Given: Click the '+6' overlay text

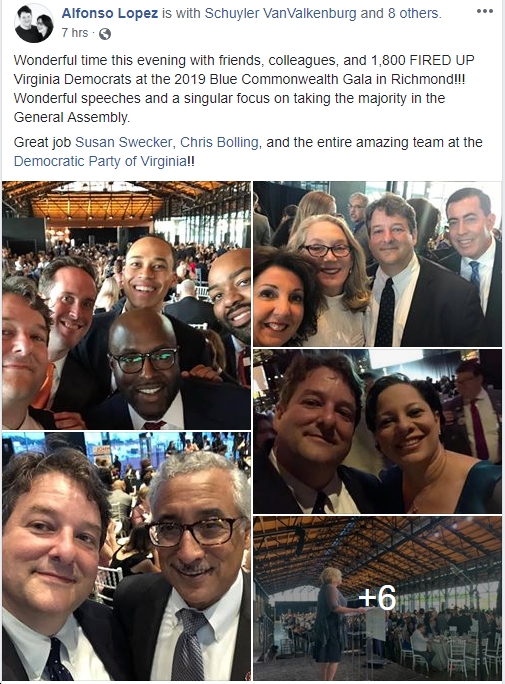Looking at the screenshot, I should coord(378,598).
